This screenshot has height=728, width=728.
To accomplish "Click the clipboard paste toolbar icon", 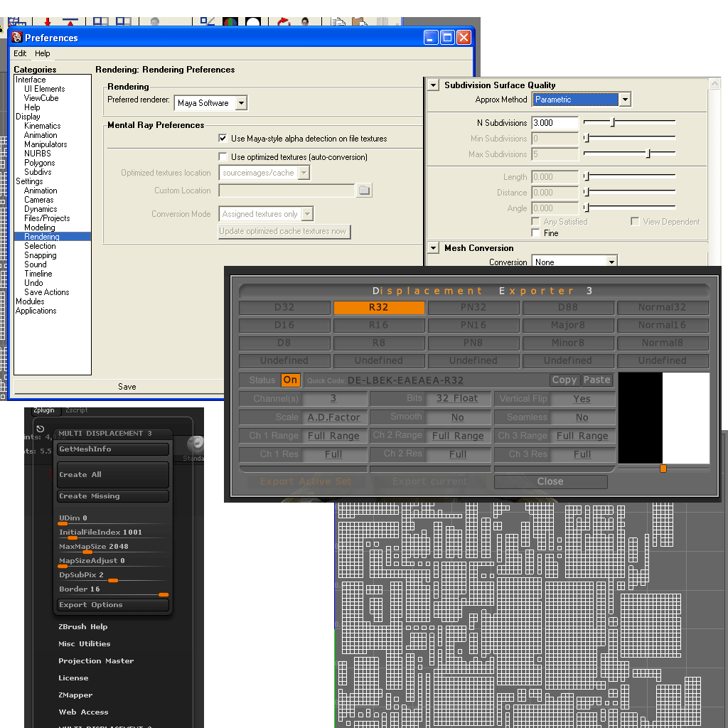I will tap(360, 22).
